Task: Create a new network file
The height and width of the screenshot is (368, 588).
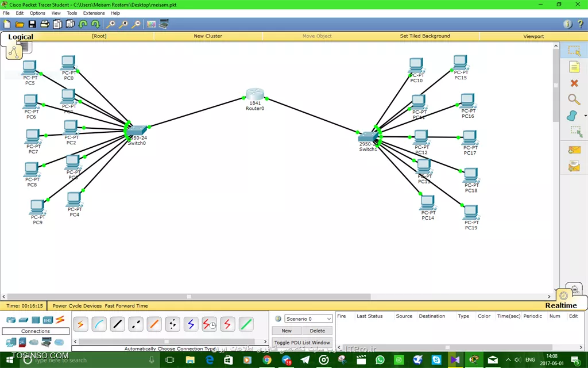Action: (x=7, y=24)
